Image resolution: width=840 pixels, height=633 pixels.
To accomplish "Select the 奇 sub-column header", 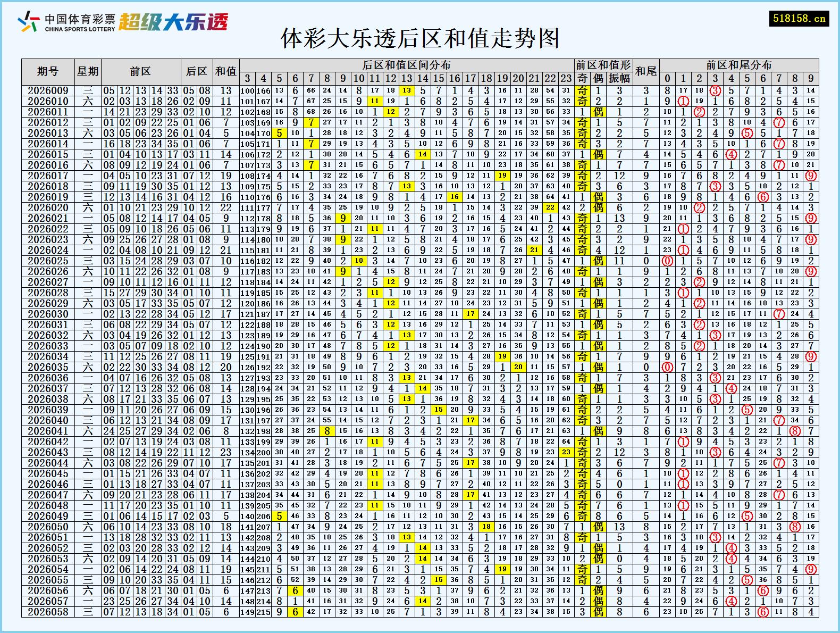I will click(583, 78).
